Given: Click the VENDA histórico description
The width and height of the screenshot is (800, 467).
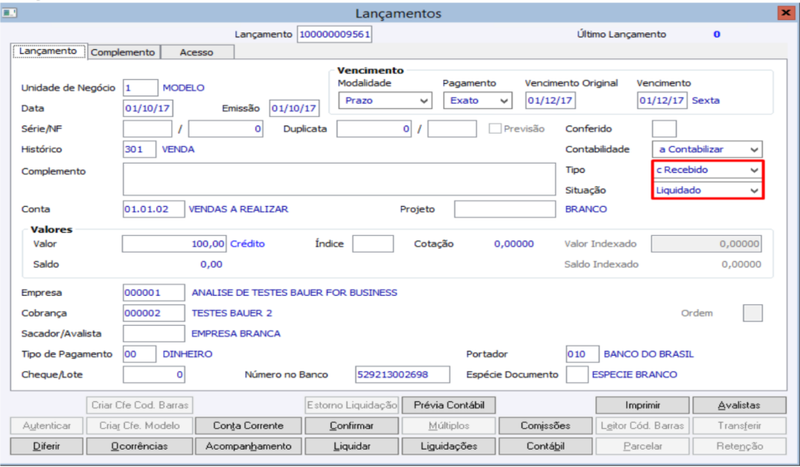Looking at the screenshot, I should click(178, 149).
